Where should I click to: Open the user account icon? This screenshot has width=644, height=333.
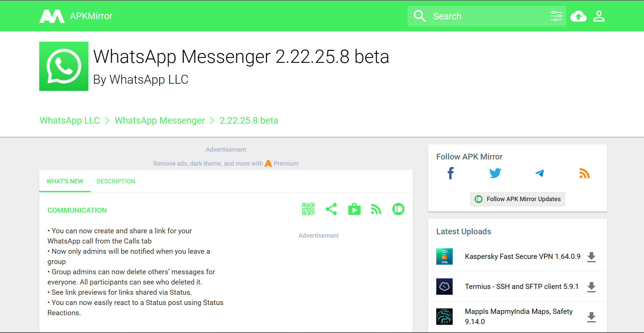pyautogui.click(x=599, y=16)
